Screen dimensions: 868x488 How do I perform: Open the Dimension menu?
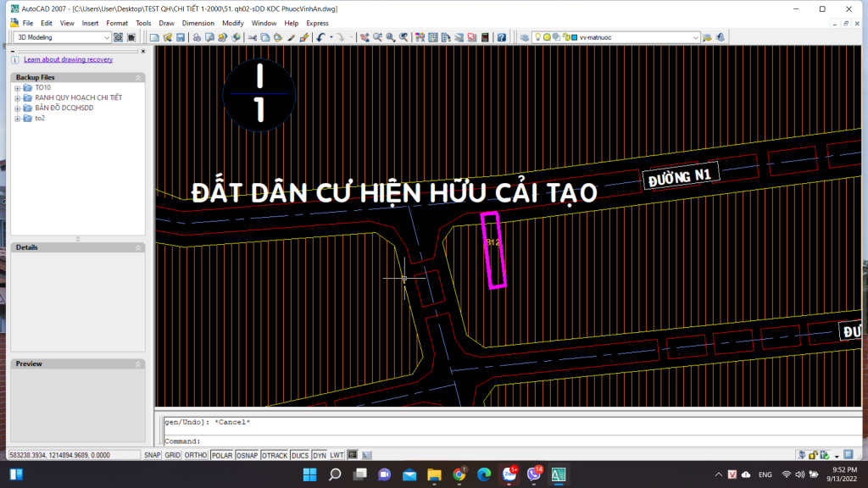(x=198, y=23)
